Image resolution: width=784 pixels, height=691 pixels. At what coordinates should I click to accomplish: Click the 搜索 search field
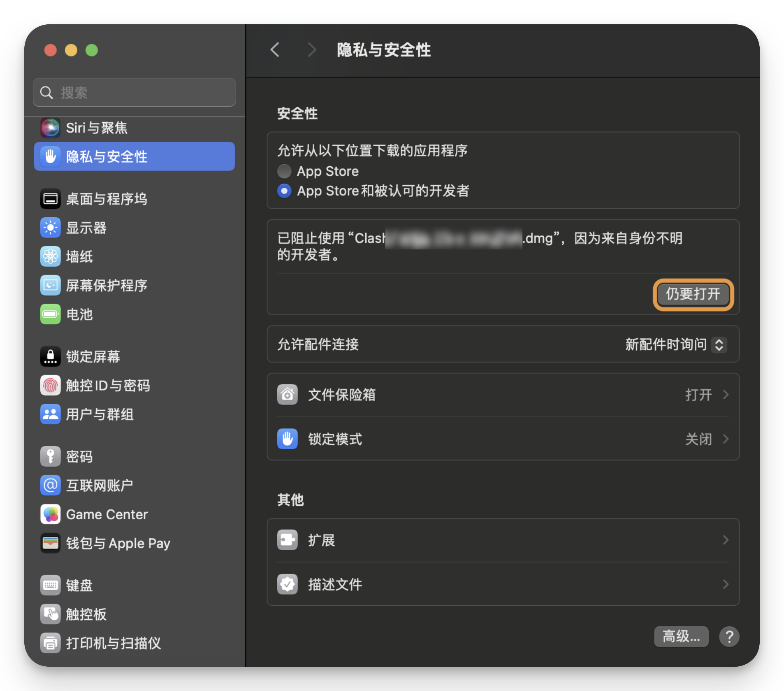tap(135, 92)
